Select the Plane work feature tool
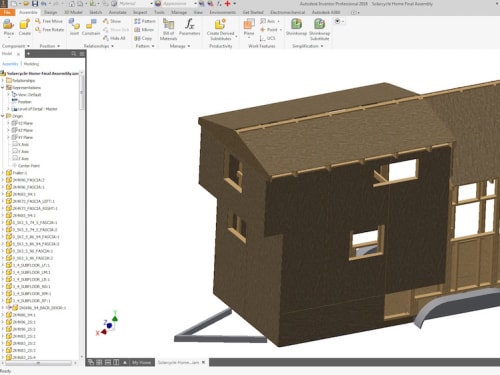 coord(249,27)
